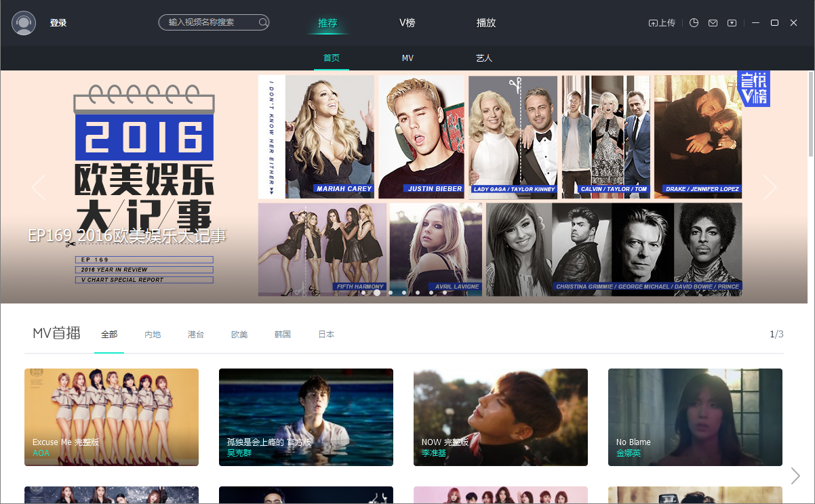The width and height of the screenshot is (815, 504).
Task: Open the 播放 tab
Action: [x=486, y=23]
